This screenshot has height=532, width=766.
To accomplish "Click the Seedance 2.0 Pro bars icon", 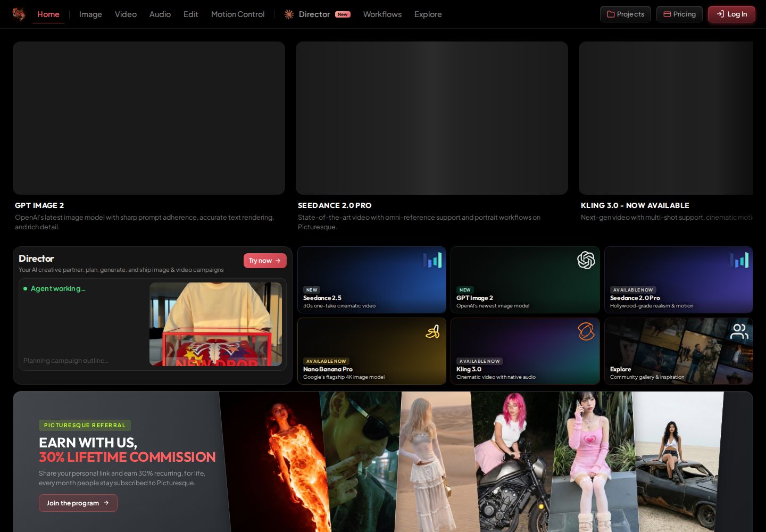I will tap(739, 260).
